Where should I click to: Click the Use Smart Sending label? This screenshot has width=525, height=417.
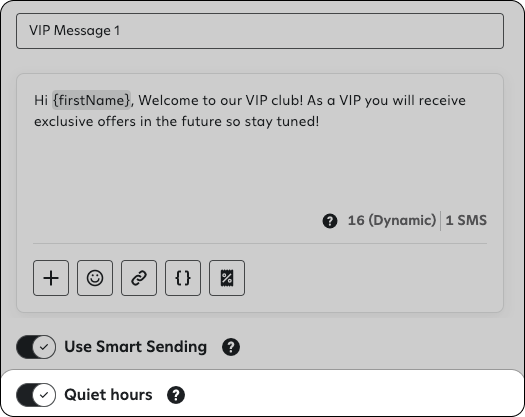point(136,347)
